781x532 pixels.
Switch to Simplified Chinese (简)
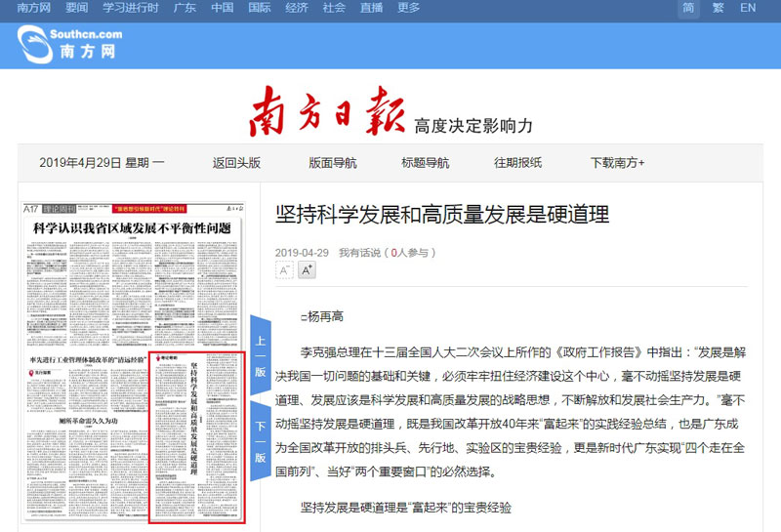pos(688,8)
